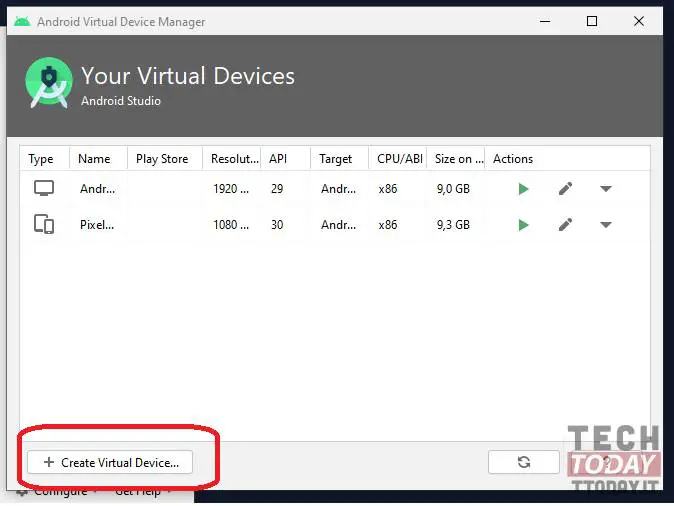The image size is (674, 506).
Task: Close the Android Virtual Device Manager window
Action: (639, 21)
